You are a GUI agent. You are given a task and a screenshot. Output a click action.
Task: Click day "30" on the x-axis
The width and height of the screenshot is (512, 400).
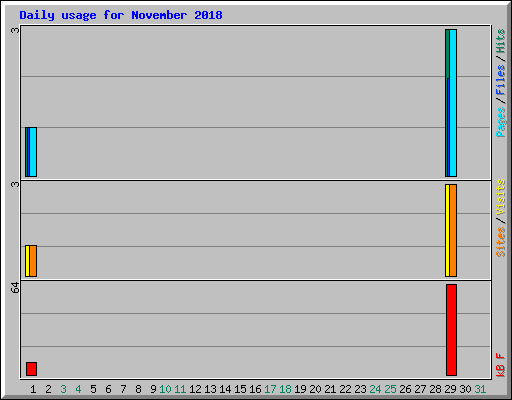coord(465,389)
